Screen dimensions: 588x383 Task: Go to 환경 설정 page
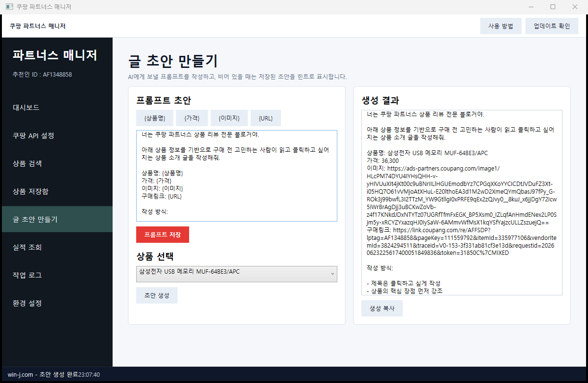coord(57,303)
